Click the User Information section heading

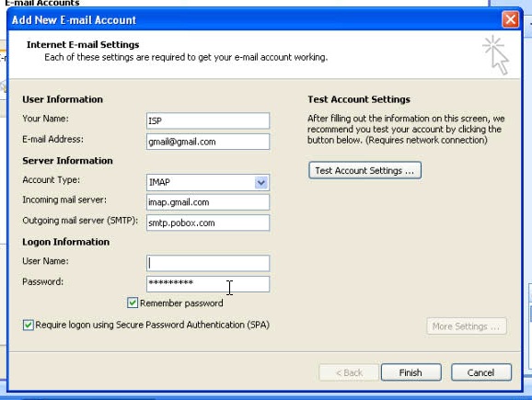point(63,99)
